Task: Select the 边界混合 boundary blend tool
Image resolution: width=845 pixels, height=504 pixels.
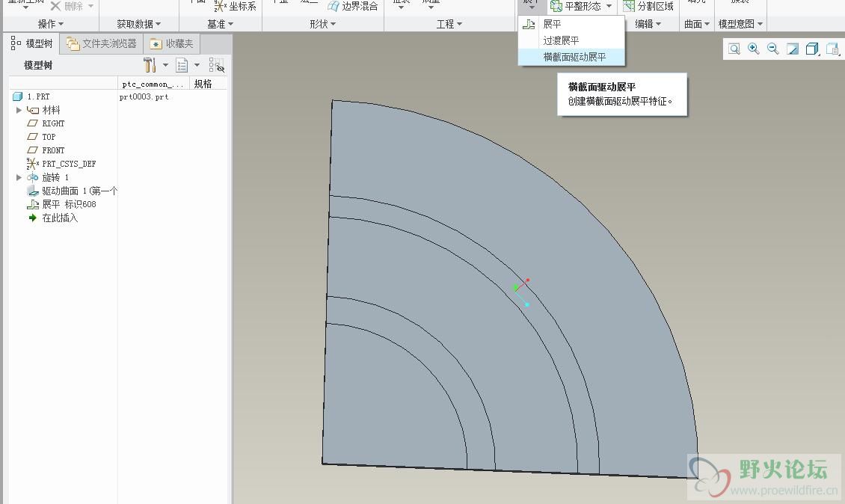Action: [x=353, y=6]
